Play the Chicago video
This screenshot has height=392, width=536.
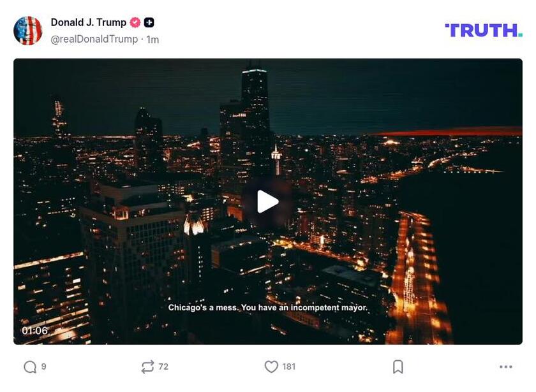pos(267,201)
